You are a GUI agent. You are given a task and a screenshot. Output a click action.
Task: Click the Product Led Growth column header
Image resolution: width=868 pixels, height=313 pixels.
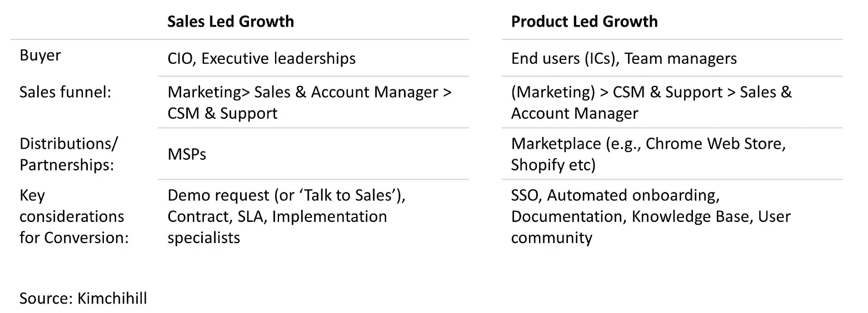(584, 22)
